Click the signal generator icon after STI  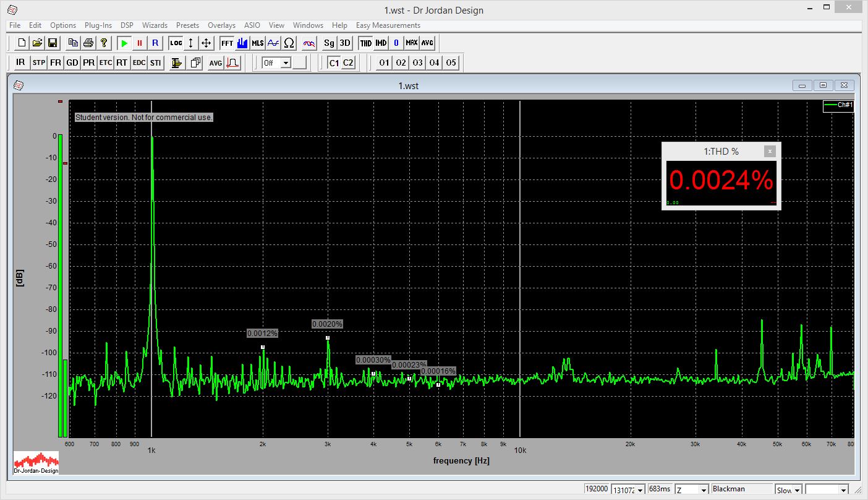click(x=177, y=62)
